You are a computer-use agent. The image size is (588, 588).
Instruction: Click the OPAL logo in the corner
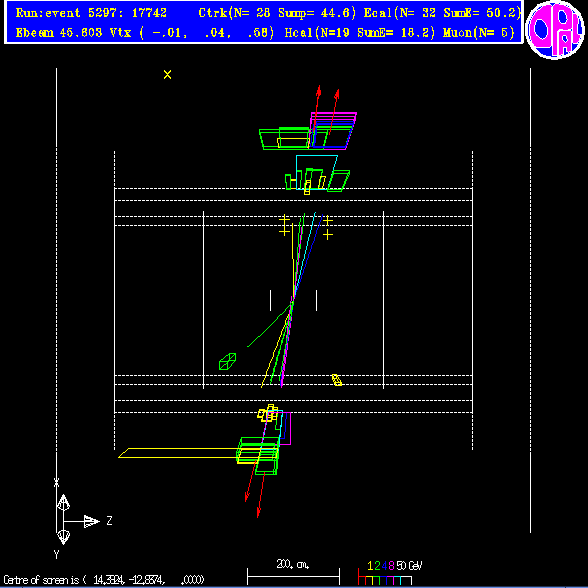pyautogui.click(x=555, y=30)
